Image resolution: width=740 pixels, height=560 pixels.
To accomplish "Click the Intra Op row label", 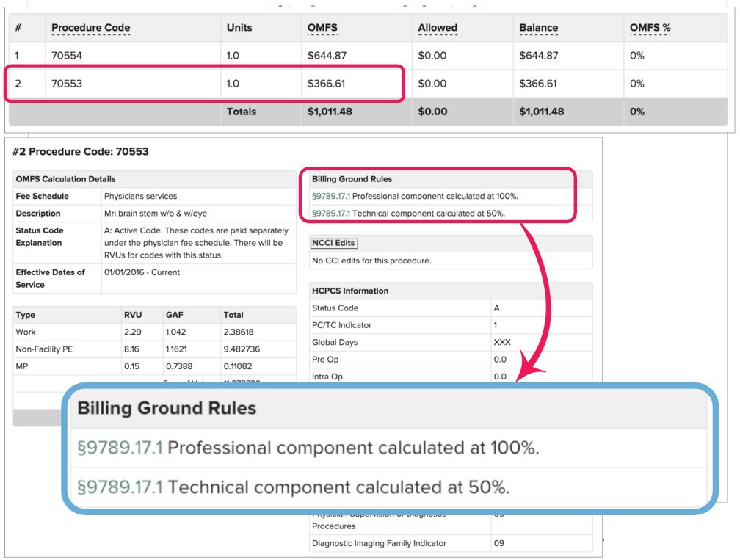I will pyautogui.click(x=327, y=377).
